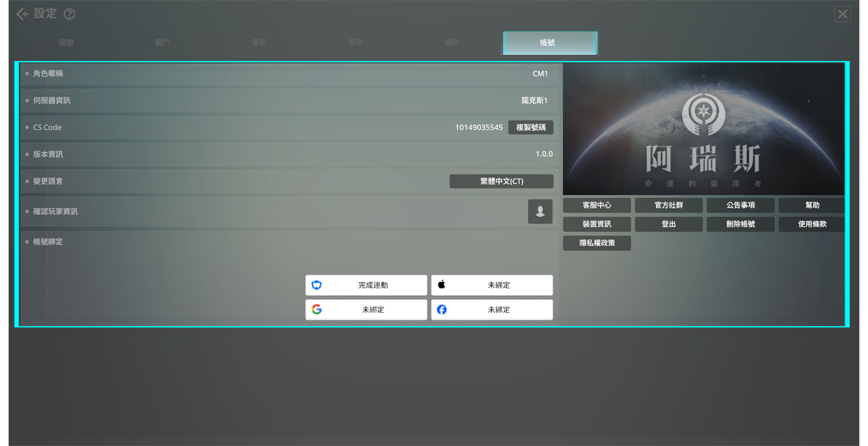Open the help question mark icon
This screenshot has width=868, height=446.
(x=69, y=14)
